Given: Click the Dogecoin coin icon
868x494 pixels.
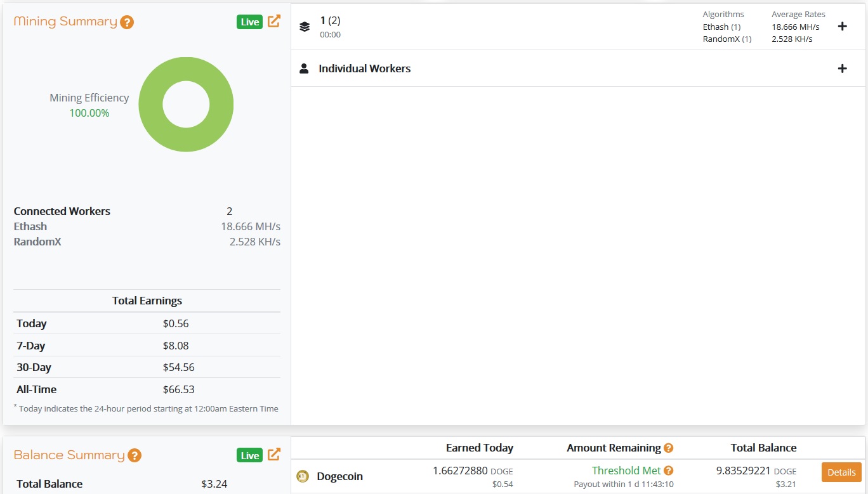Looking at the screenshot, I should coord(303,476).
